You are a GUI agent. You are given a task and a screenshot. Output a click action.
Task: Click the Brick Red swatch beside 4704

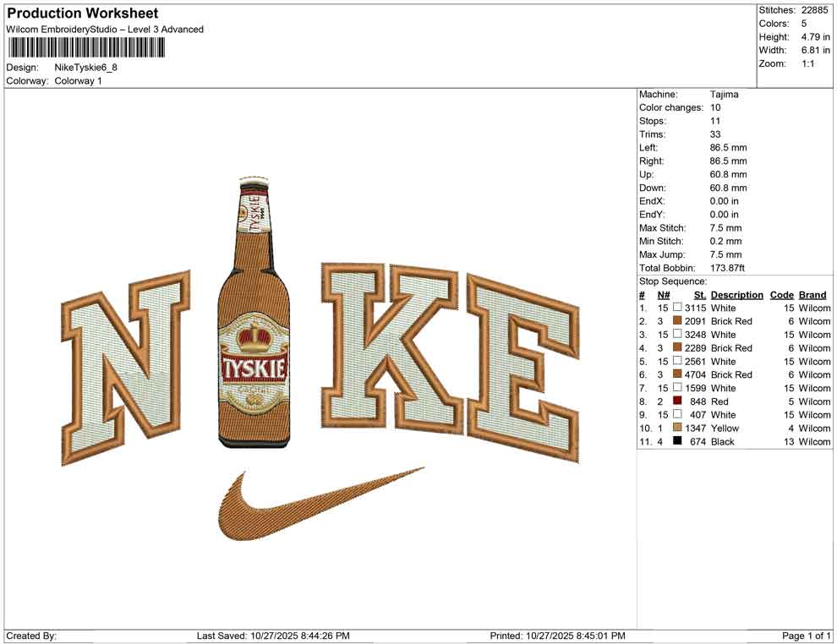click(x=677, y=374)
